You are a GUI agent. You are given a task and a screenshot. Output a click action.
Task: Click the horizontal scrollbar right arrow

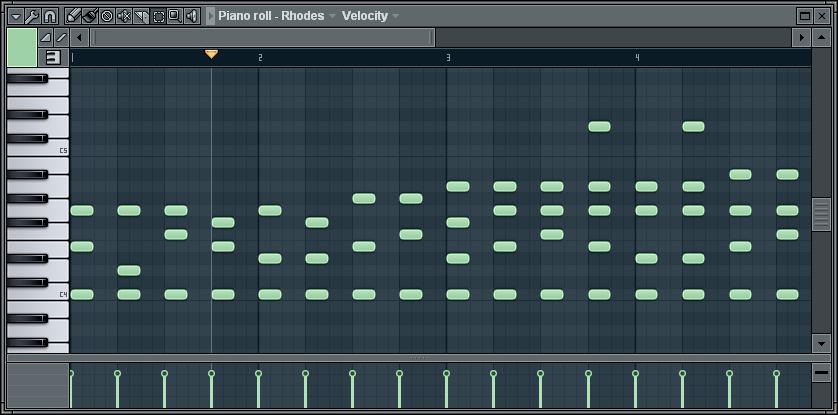802,37
